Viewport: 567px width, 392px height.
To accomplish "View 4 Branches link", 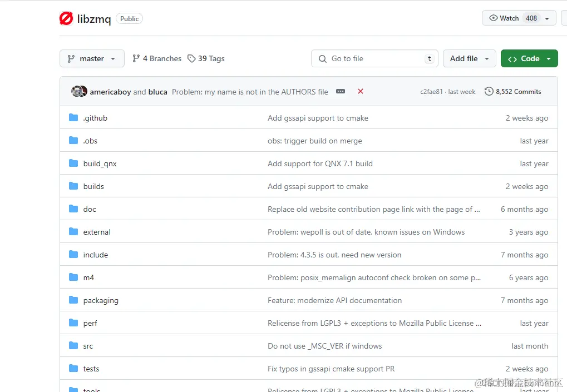I will pyautogui.click(x=157, y=58).
